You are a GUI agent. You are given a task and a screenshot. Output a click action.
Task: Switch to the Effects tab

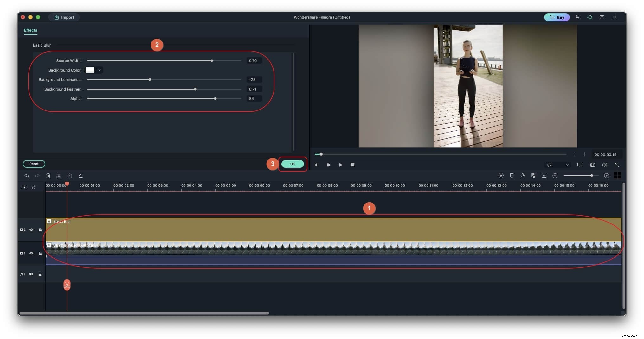30,30
